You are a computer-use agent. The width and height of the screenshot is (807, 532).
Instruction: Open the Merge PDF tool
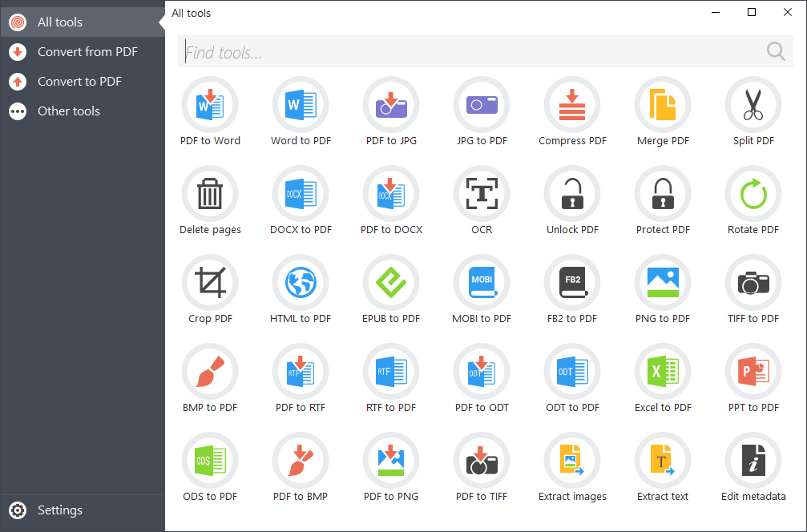[x=663, y=112]
